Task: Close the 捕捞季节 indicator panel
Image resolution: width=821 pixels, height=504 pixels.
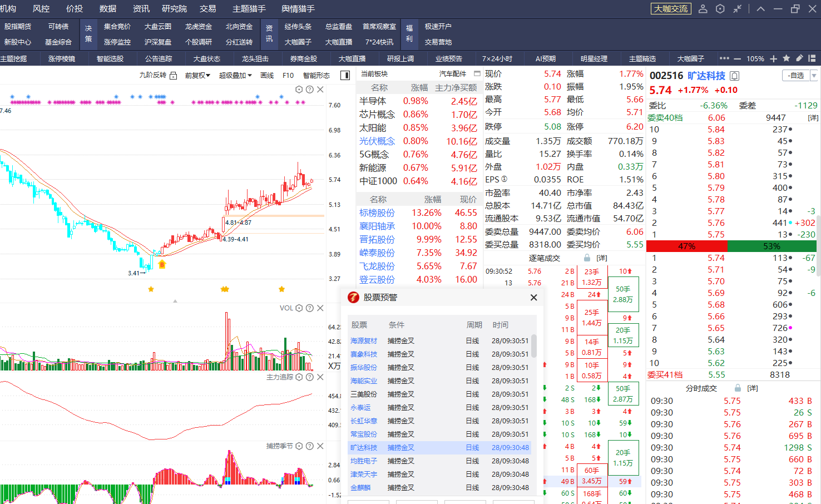Action: coord(320,446)
